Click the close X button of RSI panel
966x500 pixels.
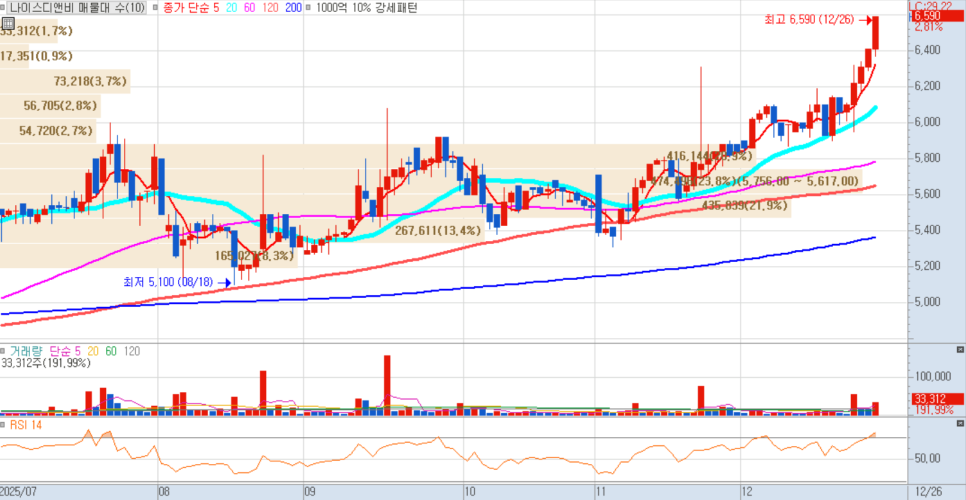coord(960,424)
